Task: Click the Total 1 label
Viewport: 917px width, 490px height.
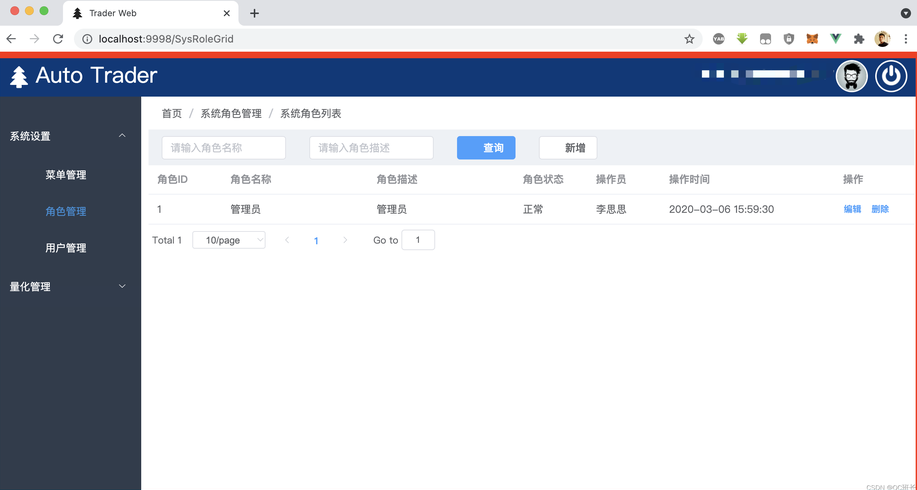Action: pos(167,240)
